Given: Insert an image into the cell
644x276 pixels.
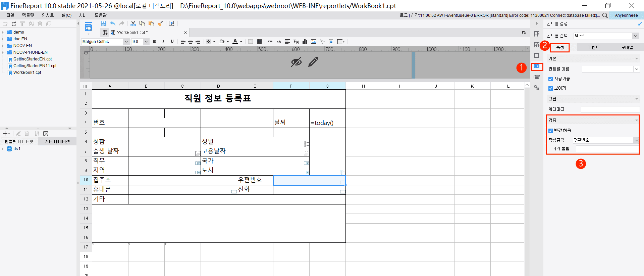Looking at the screenshot, I should click(x=314, y=42).
